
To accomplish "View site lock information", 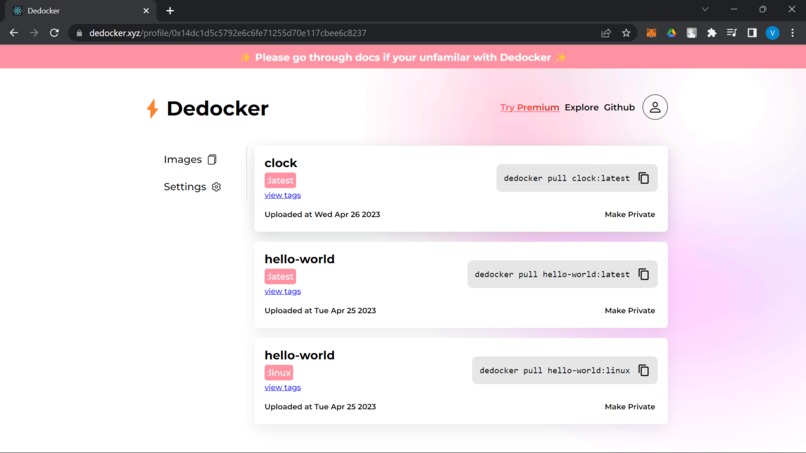I will [x=79, y=33].
